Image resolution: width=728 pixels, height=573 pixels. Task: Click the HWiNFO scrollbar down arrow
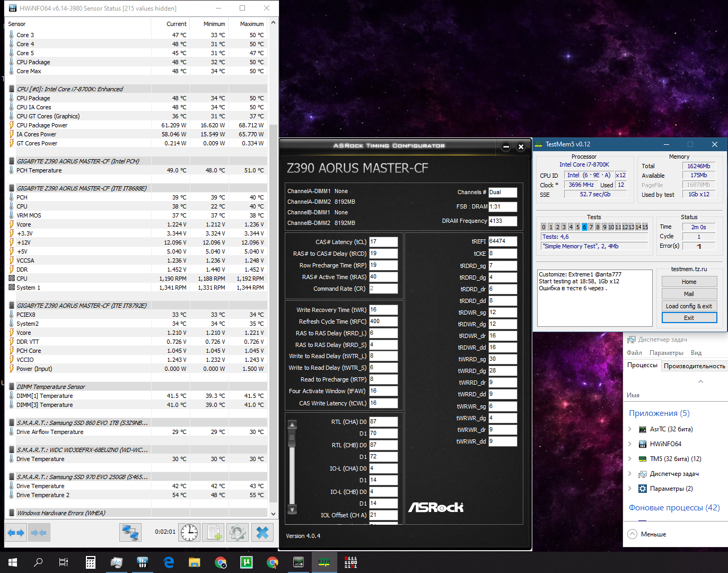click(x=273, y=514)
